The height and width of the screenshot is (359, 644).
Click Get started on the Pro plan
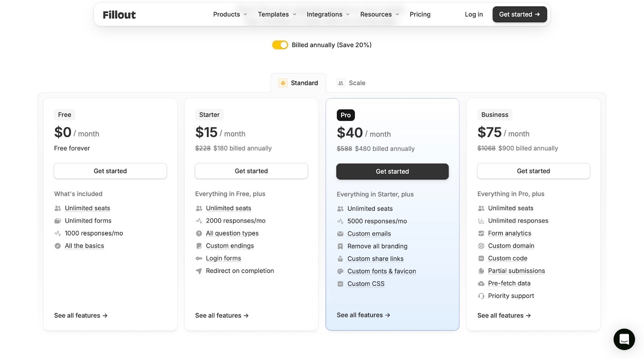coord(392,171)
